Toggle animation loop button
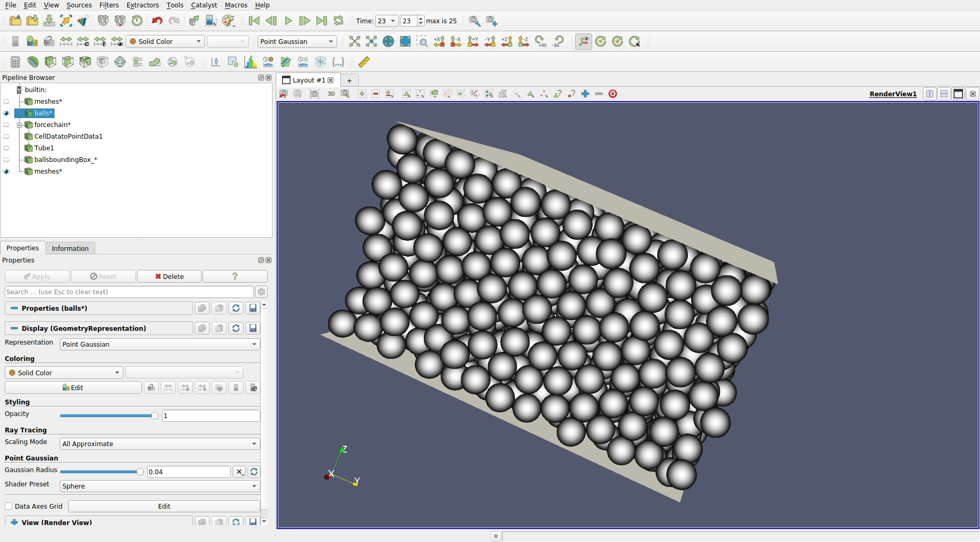 pos(339,21)
